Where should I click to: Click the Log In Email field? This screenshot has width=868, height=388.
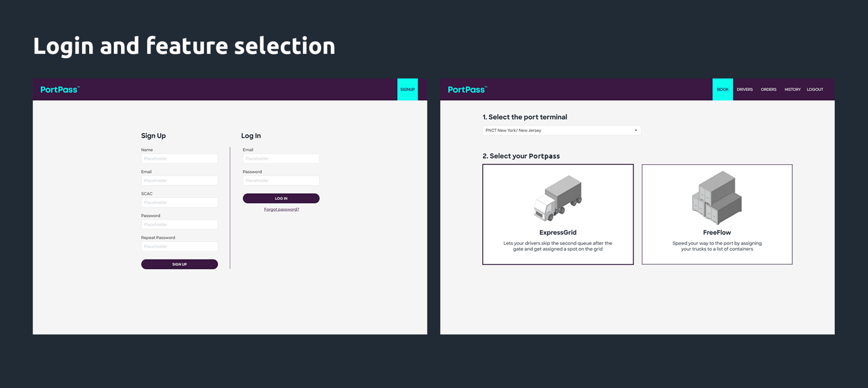tap(281, 159)
